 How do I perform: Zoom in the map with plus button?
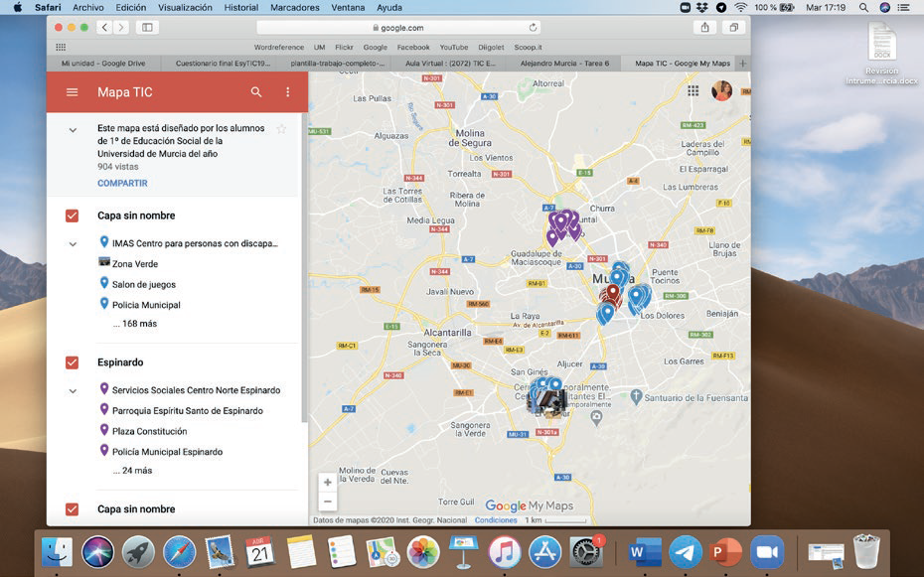pos(328,483)
